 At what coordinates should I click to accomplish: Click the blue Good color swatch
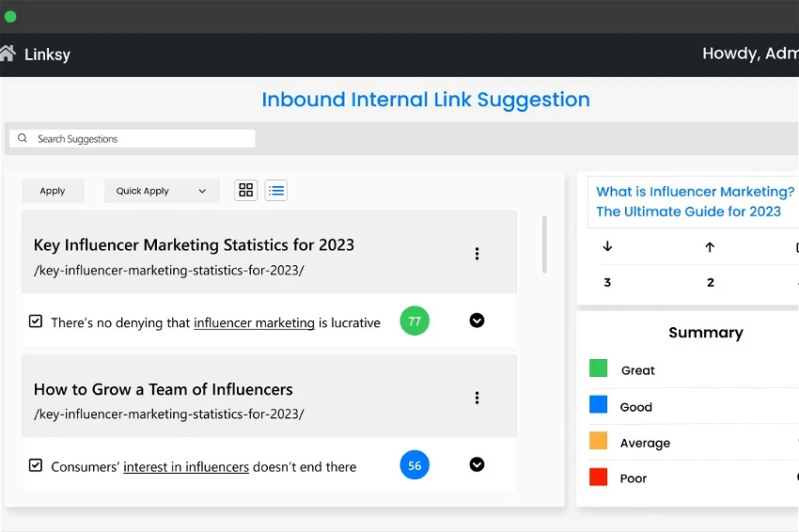pos(598,405)
